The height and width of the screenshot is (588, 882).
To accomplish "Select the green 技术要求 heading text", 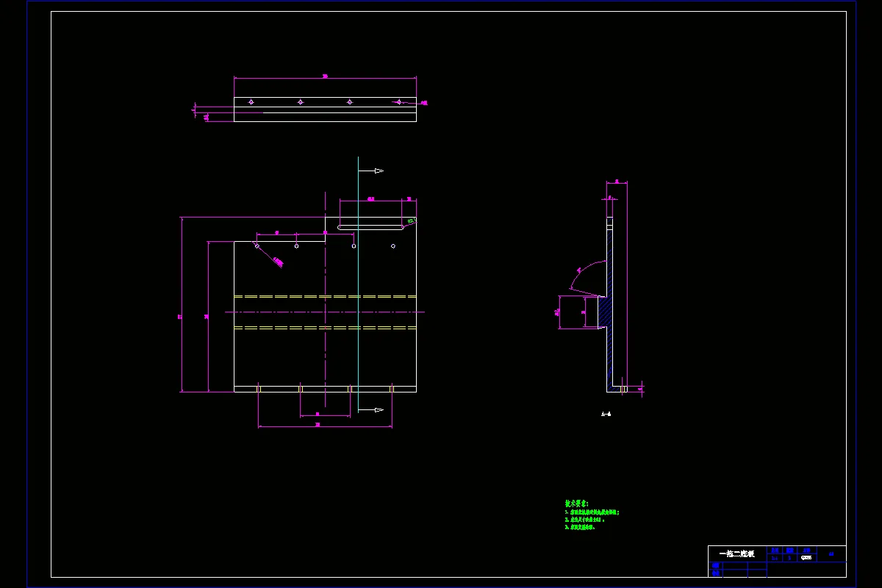I will tap(577, 503).
